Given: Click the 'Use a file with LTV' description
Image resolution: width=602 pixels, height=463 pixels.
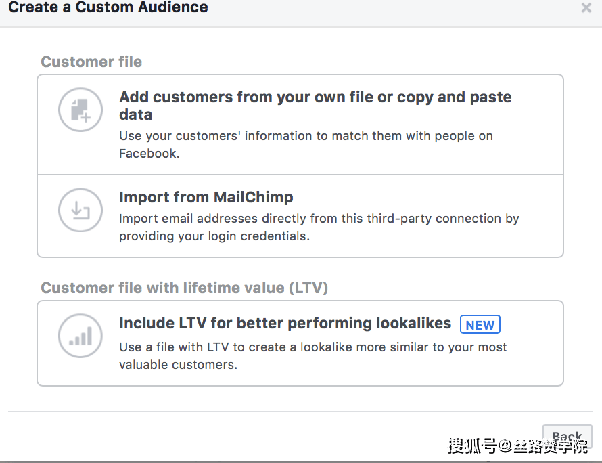Looking at the screenshot, I should 312,347.
